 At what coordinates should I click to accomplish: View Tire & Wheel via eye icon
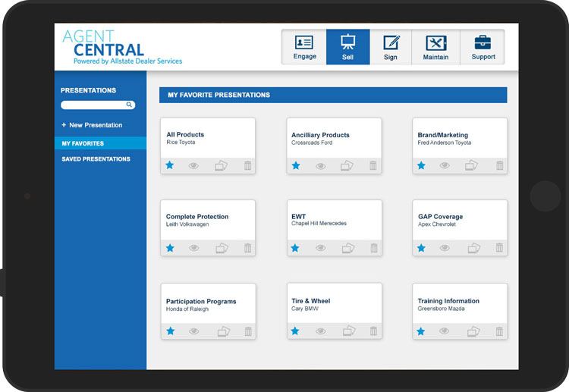320,331
